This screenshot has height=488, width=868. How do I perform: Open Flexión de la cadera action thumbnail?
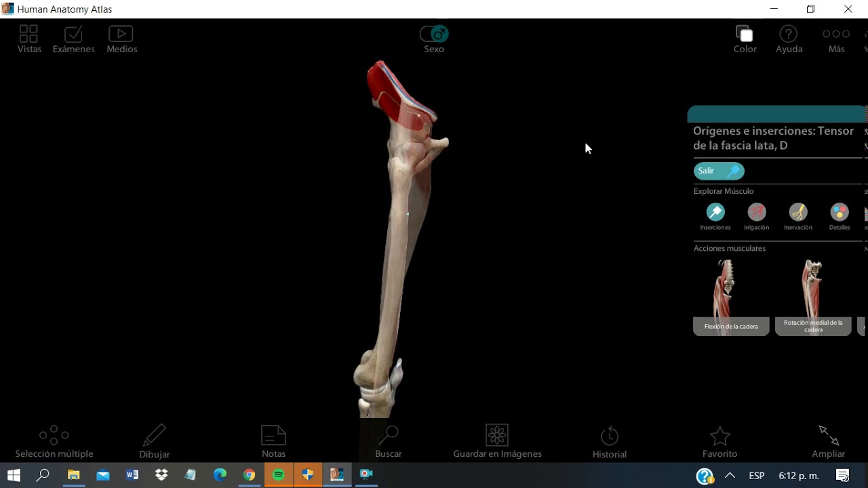[731, 297]
